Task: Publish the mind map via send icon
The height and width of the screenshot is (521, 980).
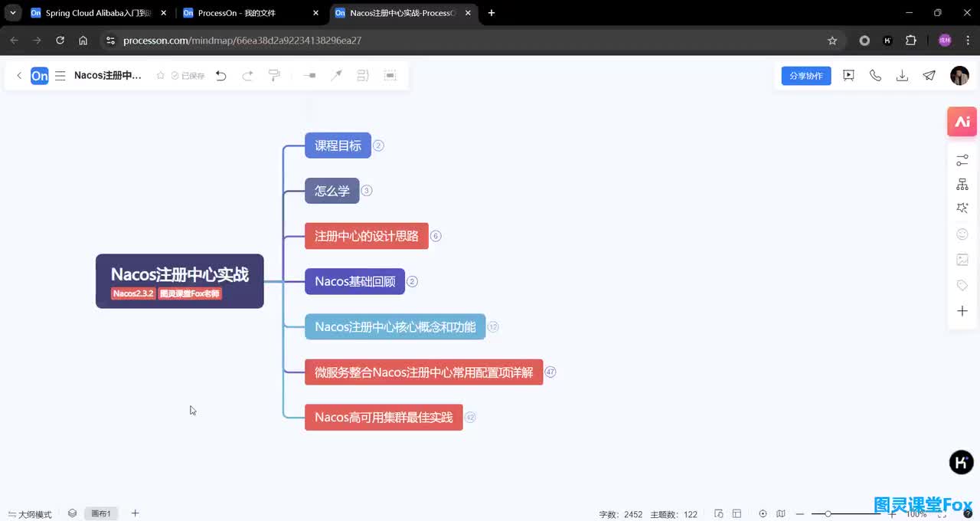Action: click(929, 75)
